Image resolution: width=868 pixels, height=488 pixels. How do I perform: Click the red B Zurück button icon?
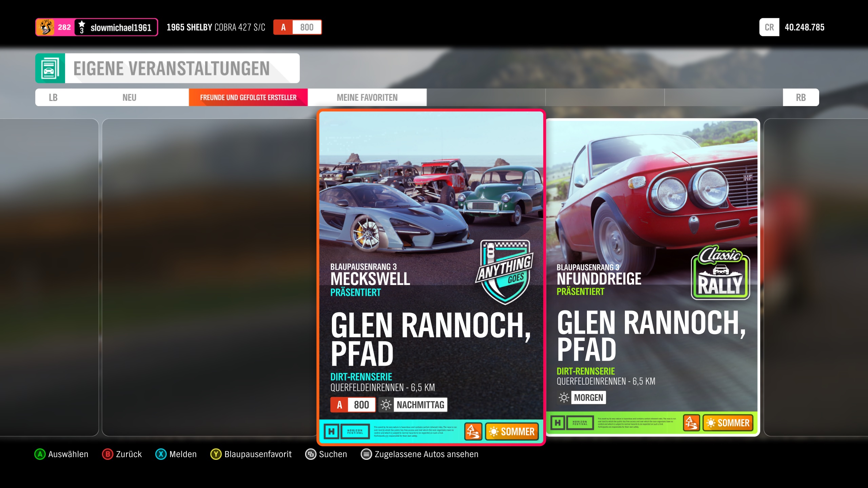(107, 454)
